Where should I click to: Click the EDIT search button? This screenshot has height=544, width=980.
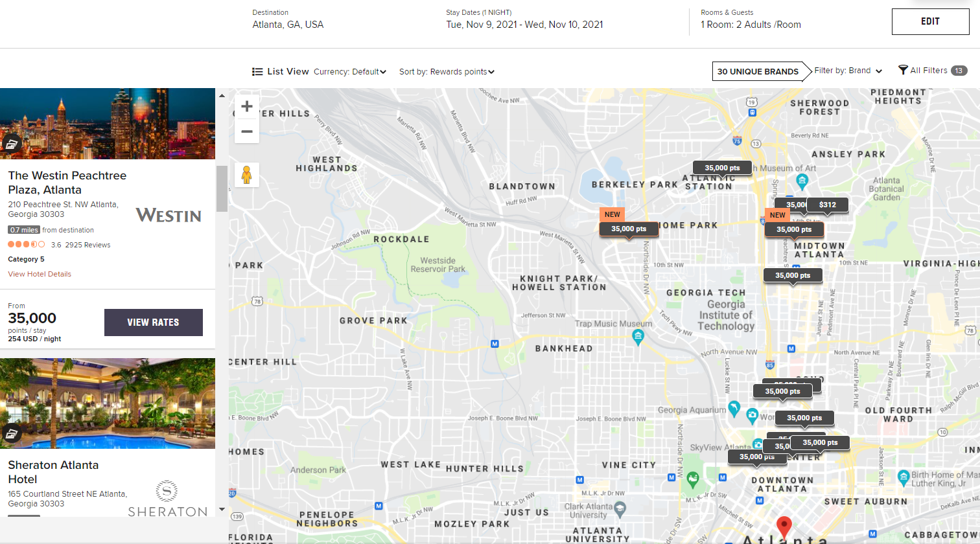tap(930, 21)
